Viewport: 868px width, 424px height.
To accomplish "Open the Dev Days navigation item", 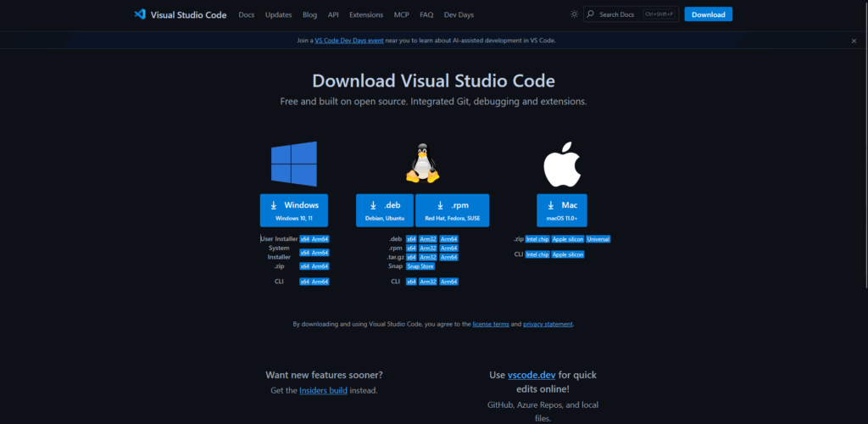I will point(459,15).
